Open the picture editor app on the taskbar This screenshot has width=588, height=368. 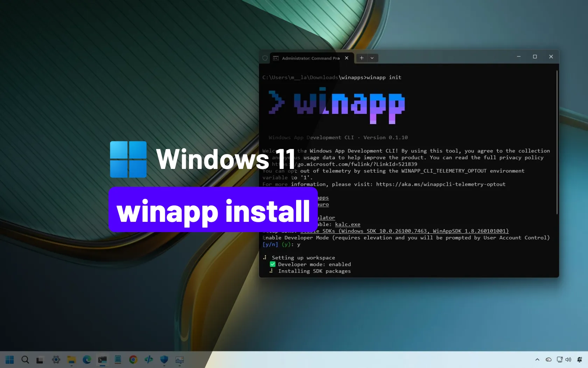180,360
